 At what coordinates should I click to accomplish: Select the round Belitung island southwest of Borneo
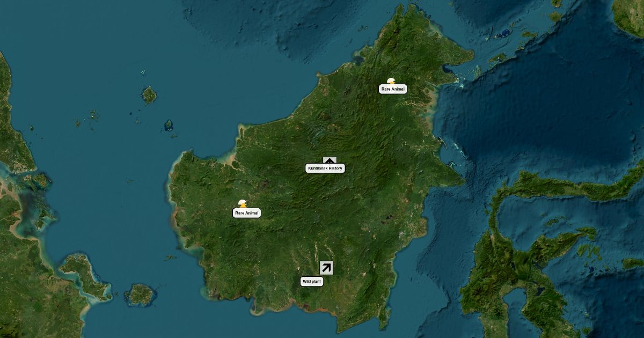141,294
